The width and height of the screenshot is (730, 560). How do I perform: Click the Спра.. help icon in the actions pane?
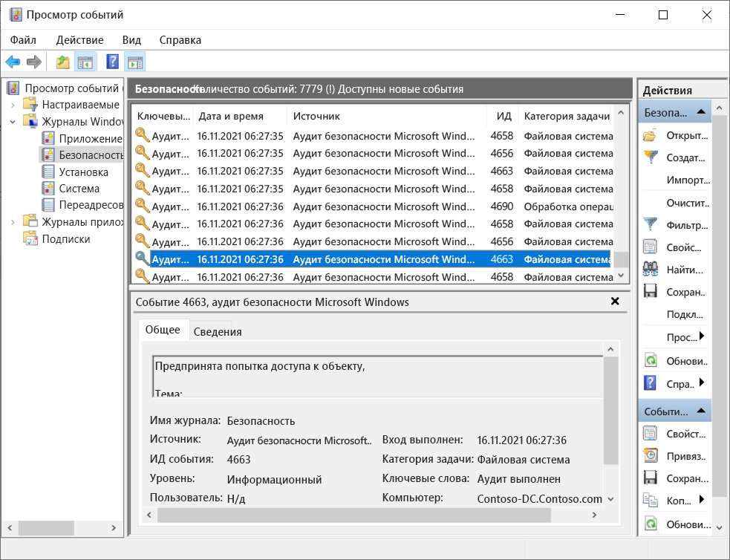pyautogui.click(x=650, y=383)
